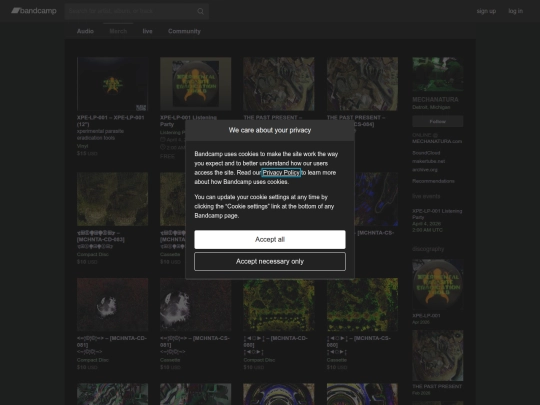Image resolution: width=540 pixels, height=405 pixels.
Task: Click the 'We care about your privacy' heading
Action: (x=270, y=130)
